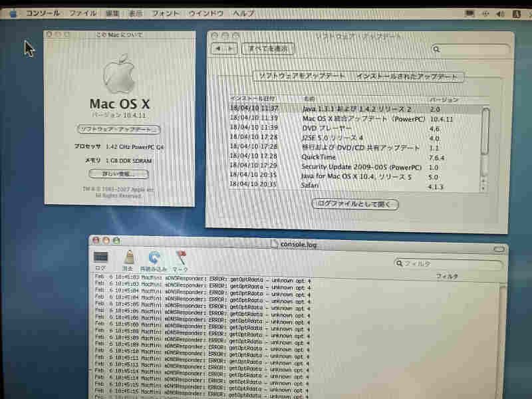Click the Reload (再読み込み) icon

click(154, 257)
